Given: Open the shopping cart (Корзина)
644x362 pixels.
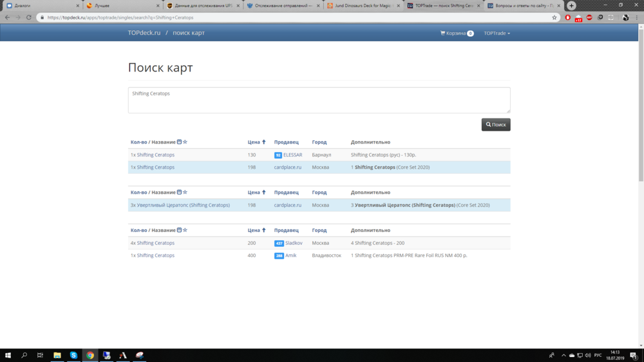Looking at the screenshot, I should pos(457,33).
